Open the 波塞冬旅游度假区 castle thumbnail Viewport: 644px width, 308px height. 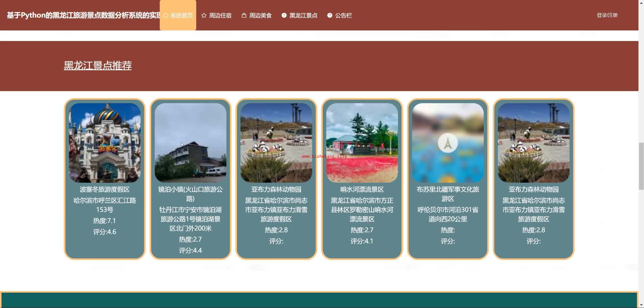[105, 143]
